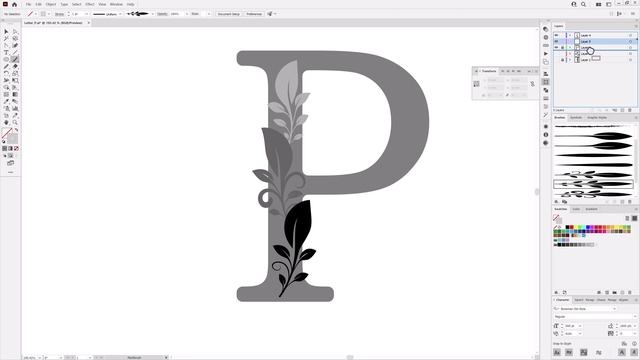Switch to the Symbols tab
This screenshot has width=640, height=360.
576,118
